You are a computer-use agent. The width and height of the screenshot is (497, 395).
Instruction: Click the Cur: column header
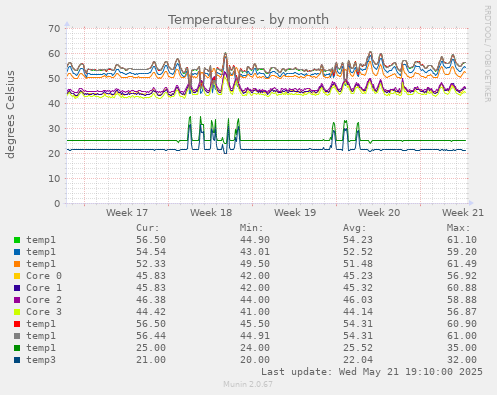click(148, 228)
